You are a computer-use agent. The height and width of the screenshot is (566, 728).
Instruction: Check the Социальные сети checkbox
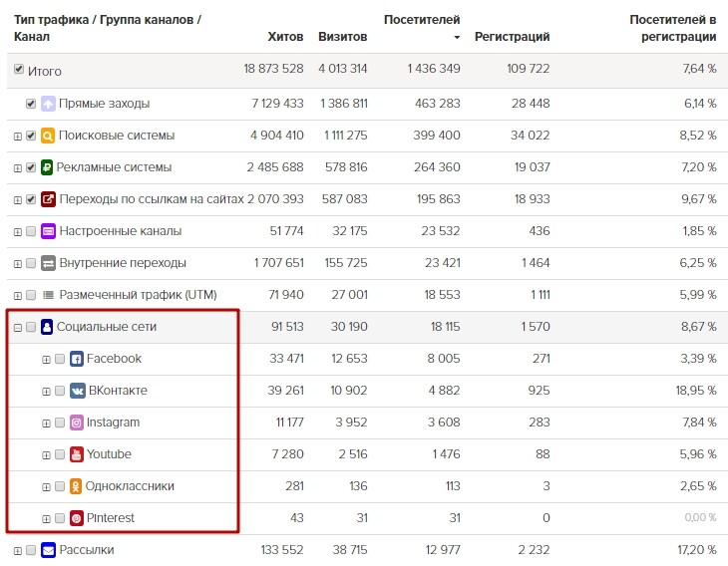[x=31, y=327]
